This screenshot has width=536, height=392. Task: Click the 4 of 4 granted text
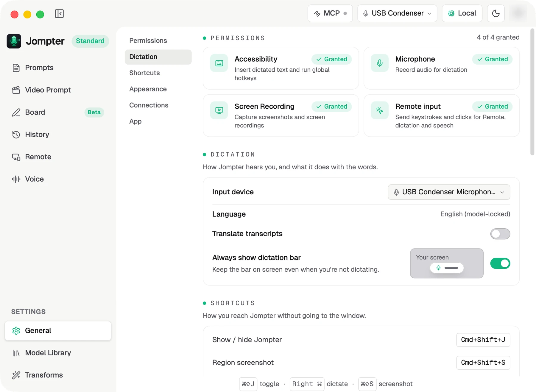(498, 38)
